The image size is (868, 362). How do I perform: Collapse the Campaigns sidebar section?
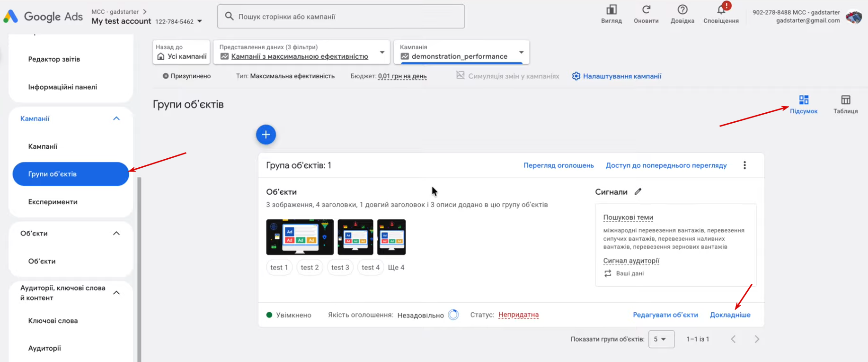click(x=116, y=118)
